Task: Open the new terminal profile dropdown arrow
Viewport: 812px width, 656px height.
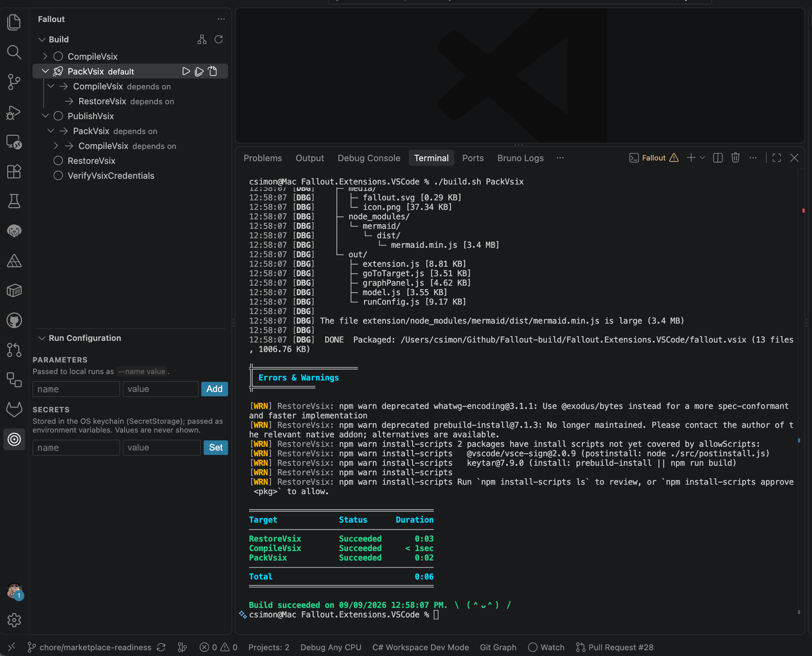Action: point(702,158)
